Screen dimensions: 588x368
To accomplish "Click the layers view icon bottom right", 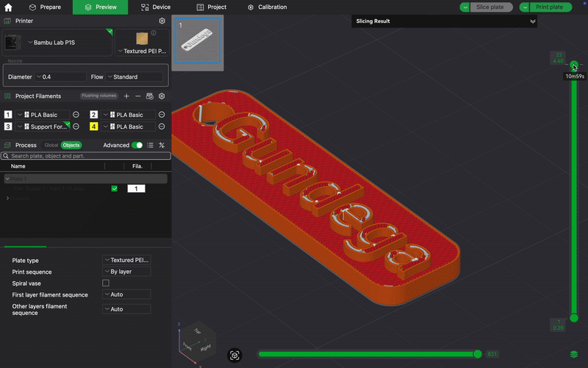I will [574, 354].
